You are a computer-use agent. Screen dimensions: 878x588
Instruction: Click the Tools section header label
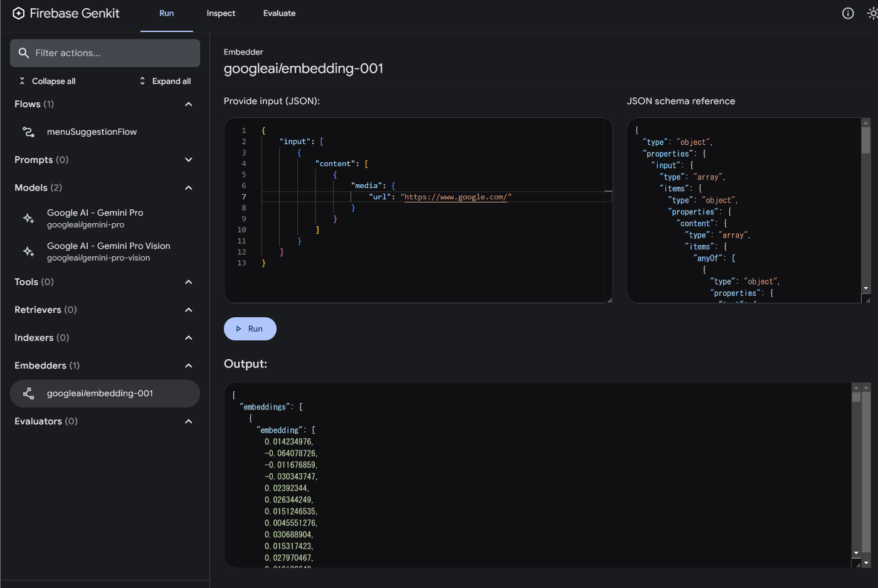[x=34, y=282]
